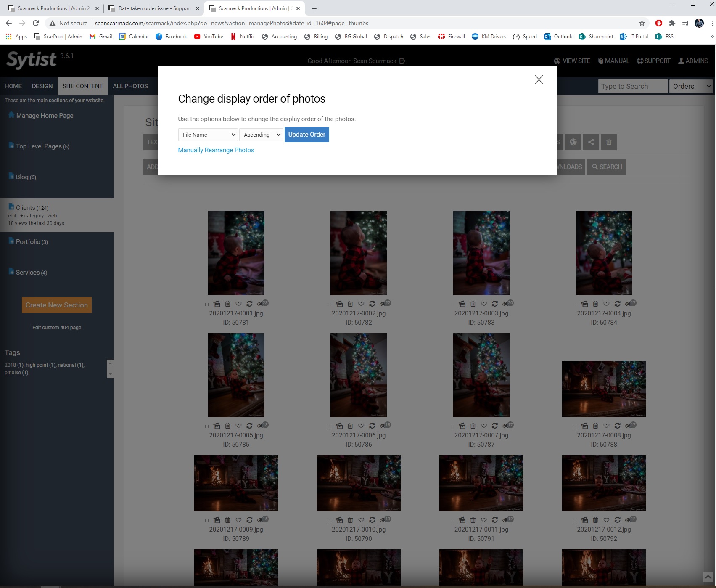Click the trash icon under 20201217-0002.jpg
The height and width of the screenshot is (588, 716).
point(350,304)
